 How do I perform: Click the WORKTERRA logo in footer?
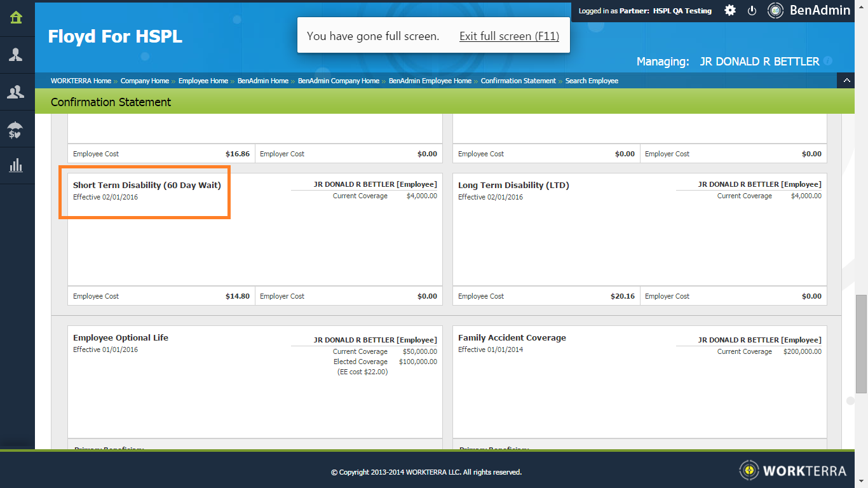pos(793,470)
